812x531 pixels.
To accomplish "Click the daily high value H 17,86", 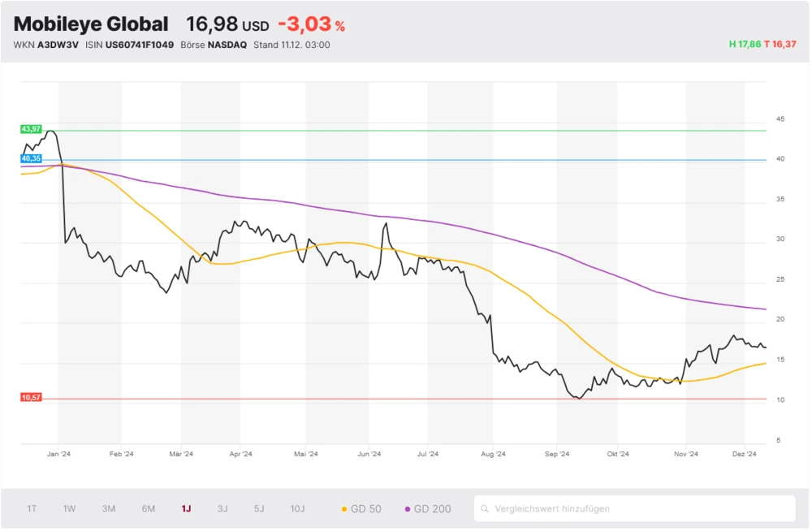I will tap(745, 45).
